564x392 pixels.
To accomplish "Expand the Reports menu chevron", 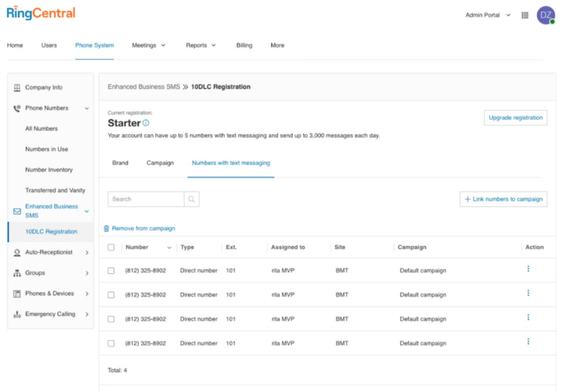I will pyautogui.click(x=213, y=46).
